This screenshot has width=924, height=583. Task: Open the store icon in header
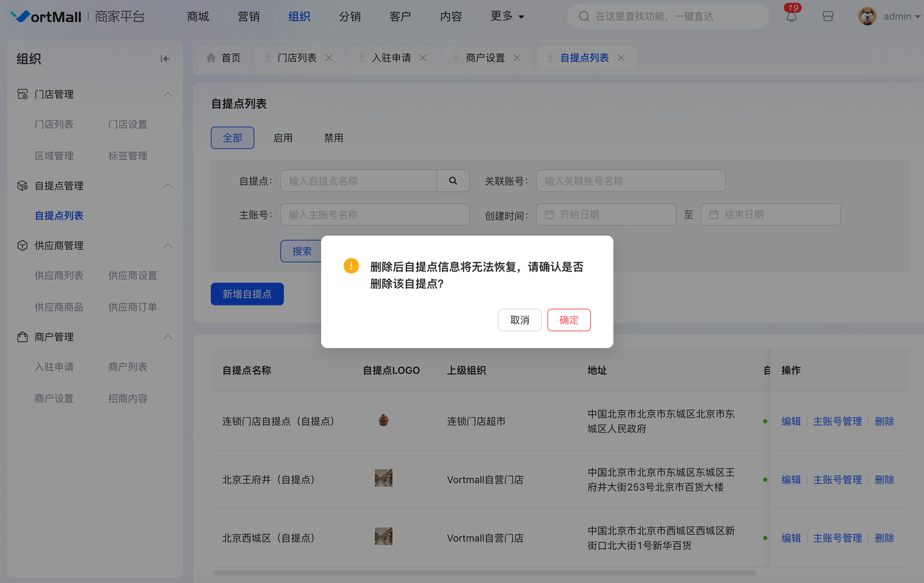pos(828,17)
